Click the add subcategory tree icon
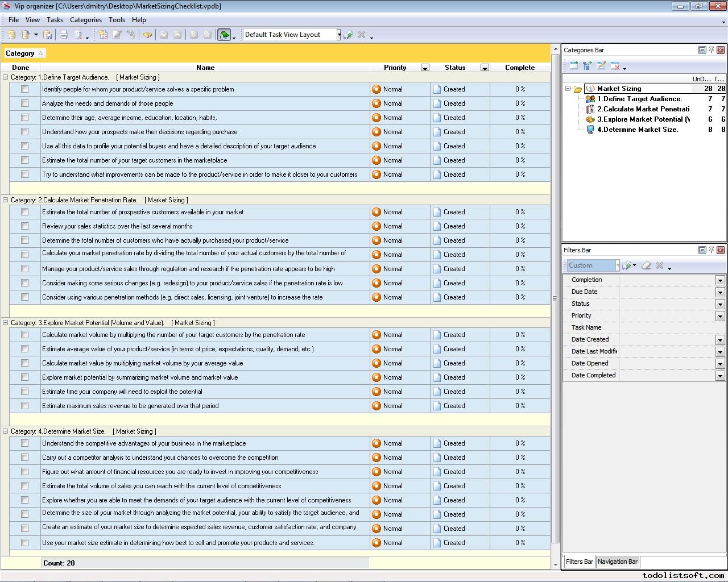Screen dimensions: 728x582 pyautogui.click(x=587, y=66)
